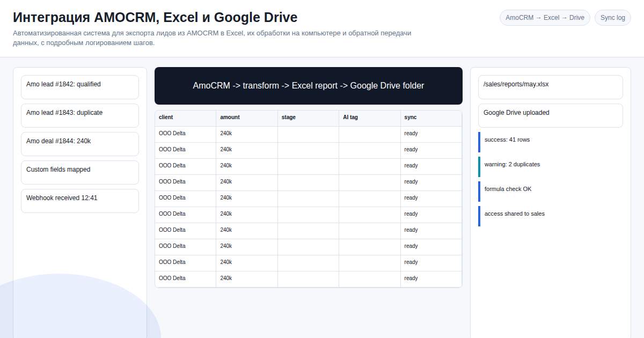This screenshot has width=644, height=338.
Task: Click the access shared to sales entry
Action: coord(551,216)
